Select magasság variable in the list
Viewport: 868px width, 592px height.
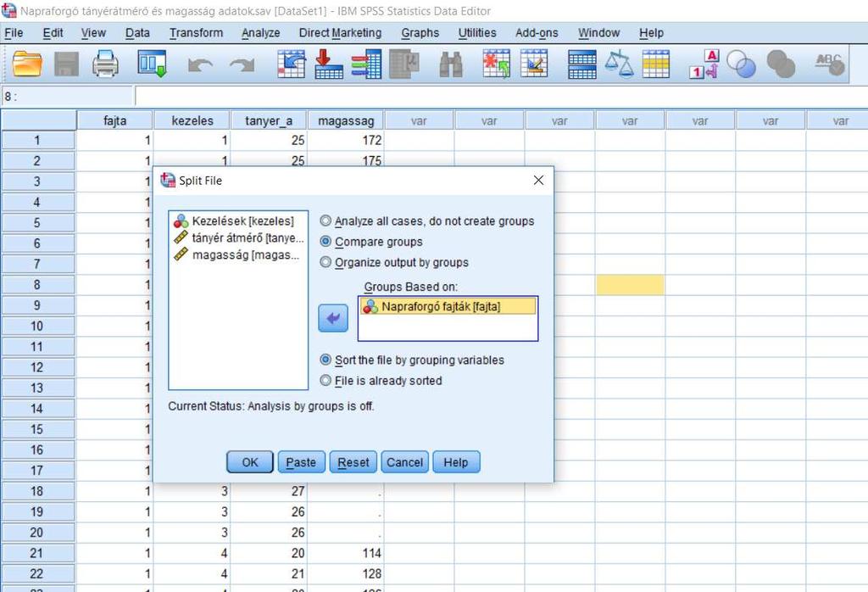pyautogui.click(x=236, y=254)
